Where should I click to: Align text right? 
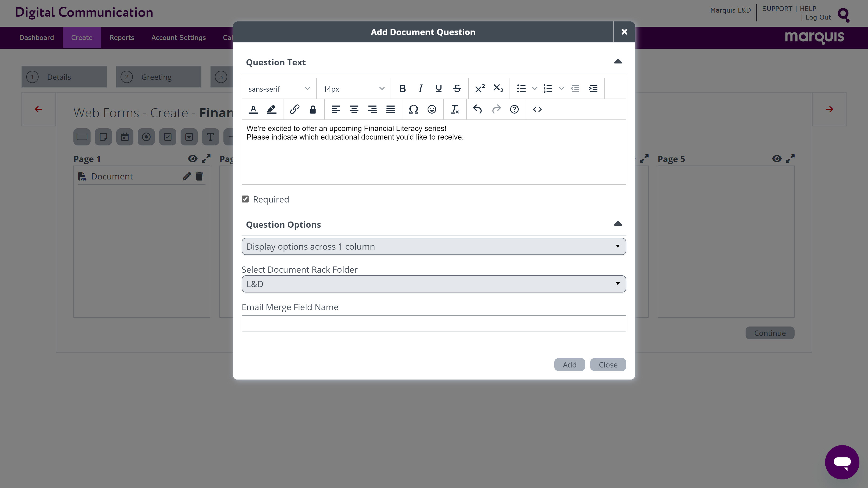[x=372, y=110]
